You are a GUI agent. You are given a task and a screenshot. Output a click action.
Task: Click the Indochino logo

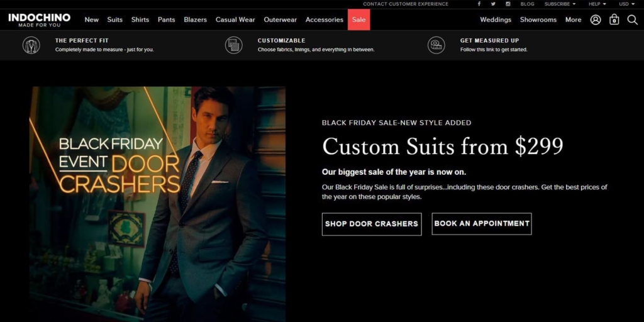39,19
